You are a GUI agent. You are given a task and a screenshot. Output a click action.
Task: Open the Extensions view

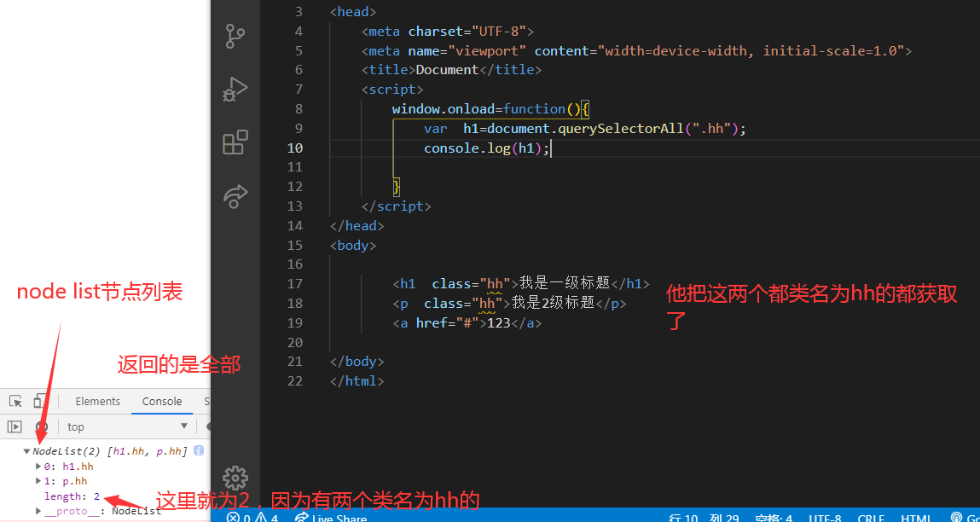[x=235, y=142]
